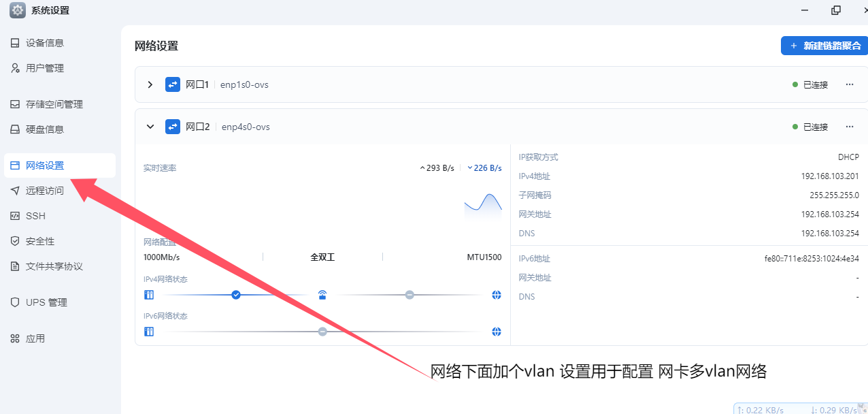This screenshot has width=868, height=414.
Task: Click the 0.22 KB/s upload status indicator
Action: coord(761,410)
